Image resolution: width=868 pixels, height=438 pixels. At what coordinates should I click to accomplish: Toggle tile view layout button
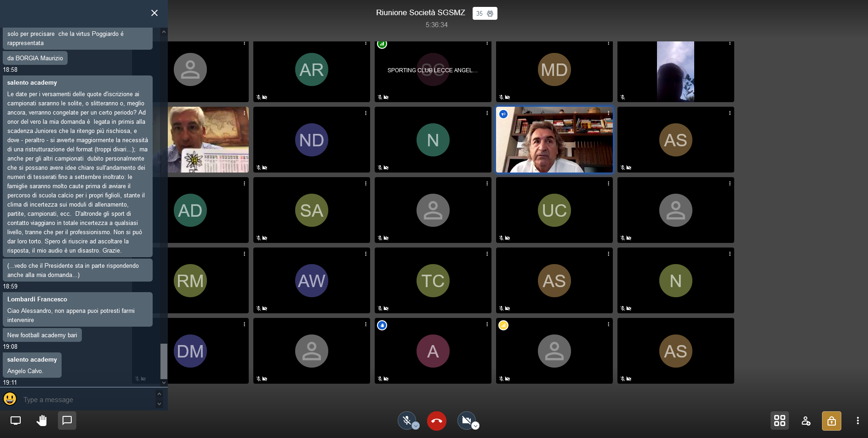pos(779,421)
